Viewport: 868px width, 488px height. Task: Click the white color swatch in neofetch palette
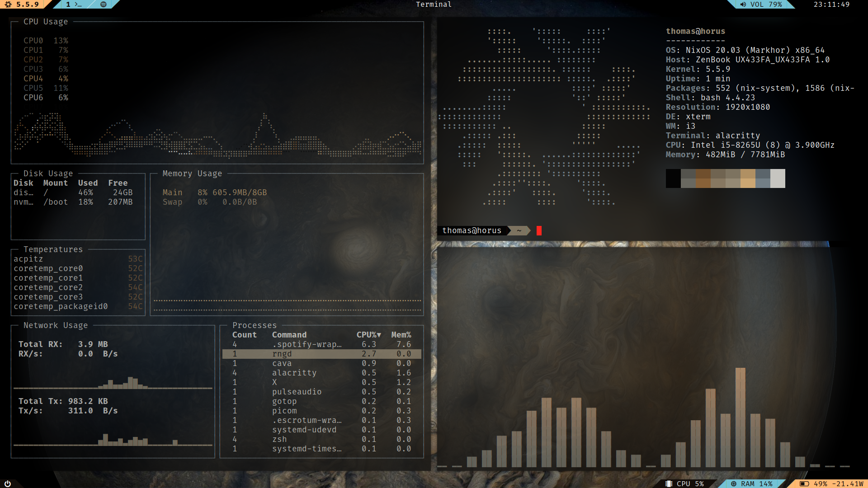point(778,178)
